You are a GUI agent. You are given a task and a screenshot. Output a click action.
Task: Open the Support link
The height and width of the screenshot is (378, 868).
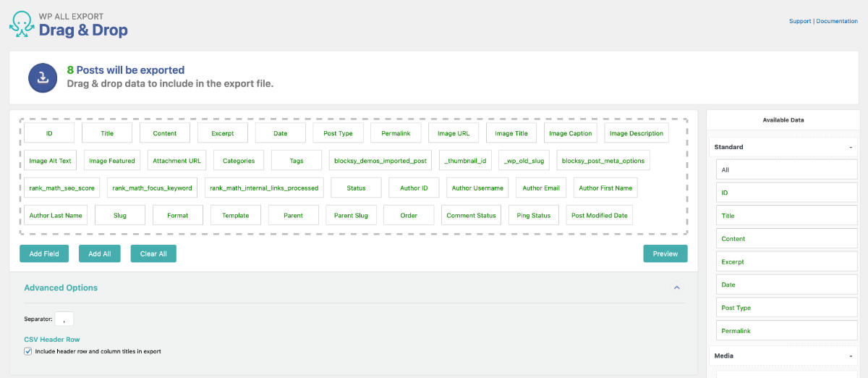coord(800,21)
